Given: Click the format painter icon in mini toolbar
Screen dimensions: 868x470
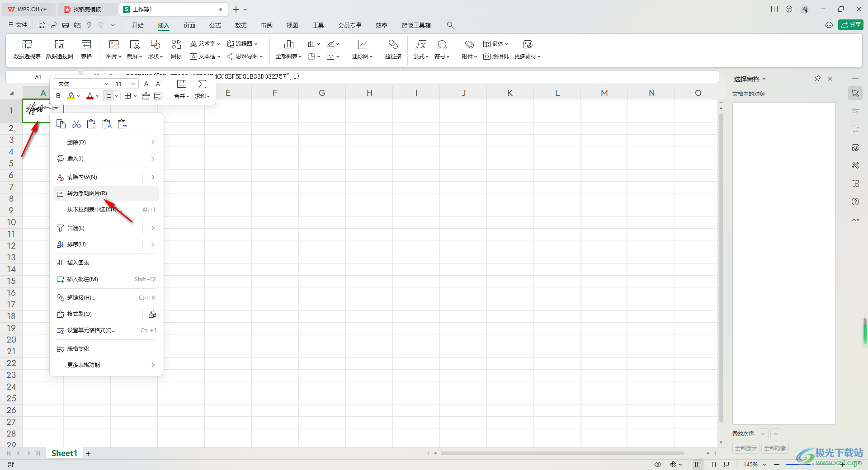Looking at the screenshot, I should tap(146, 96).
